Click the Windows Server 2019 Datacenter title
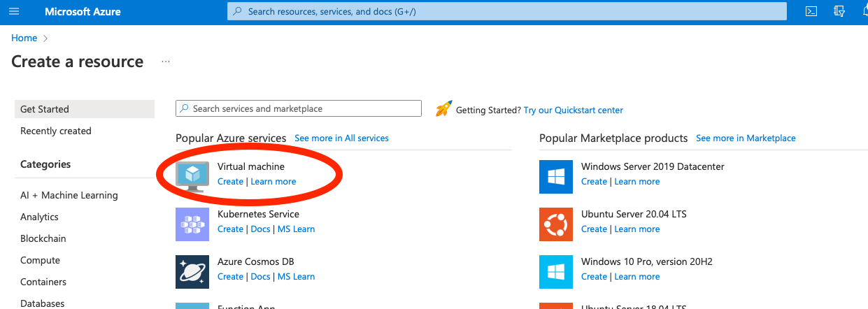This screenshot has width=868, height=309. (653, 166)
